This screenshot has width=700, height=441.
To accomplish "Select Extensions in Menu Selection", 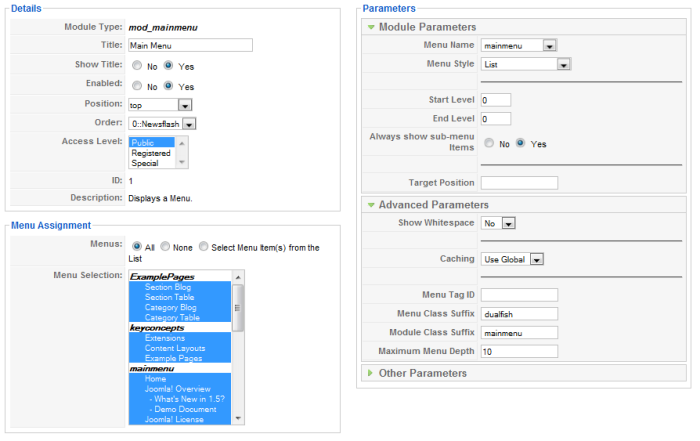I will coord(180,338).
